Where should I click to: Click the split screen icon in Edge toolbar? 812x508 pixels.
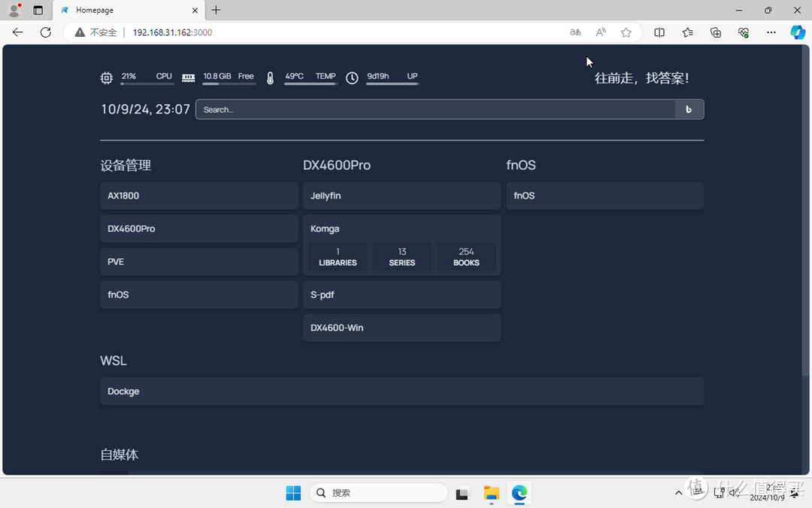click(659, 32)
